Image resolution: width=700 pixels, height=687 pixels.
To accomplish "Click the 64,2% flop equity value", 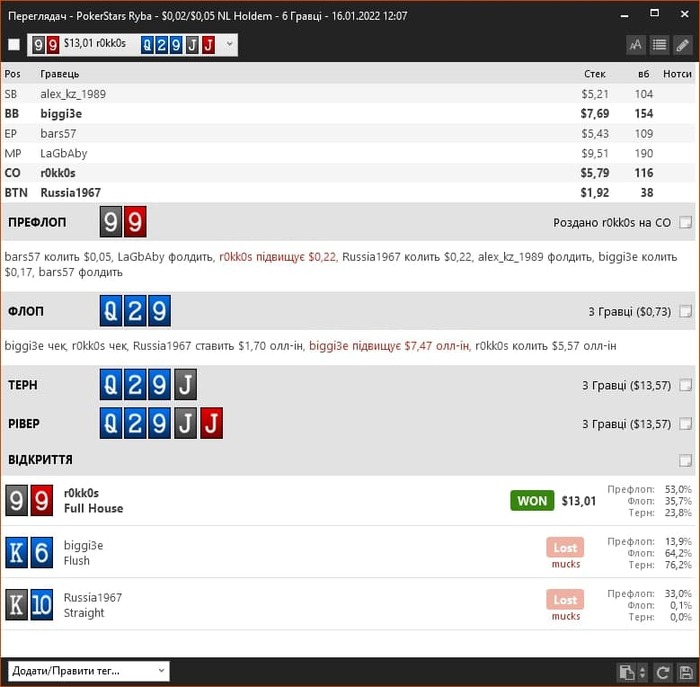I will (x=678, y=553).
